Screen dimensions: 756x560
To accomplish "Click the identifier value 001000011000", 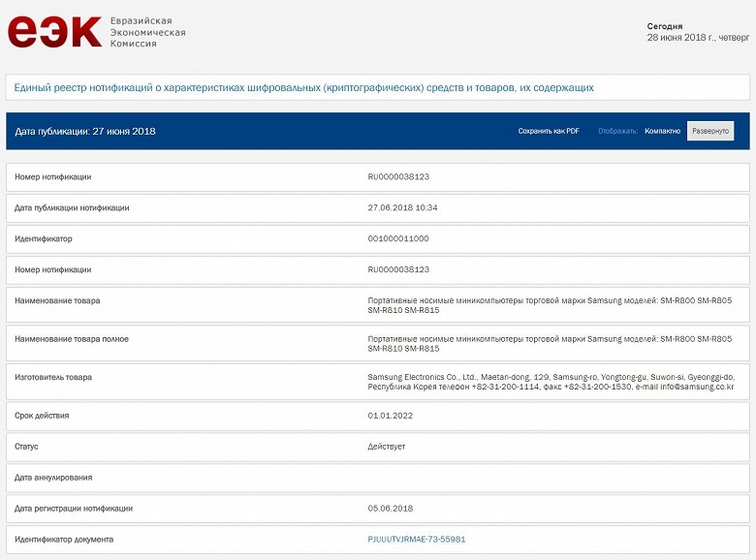I will (398, 238).
